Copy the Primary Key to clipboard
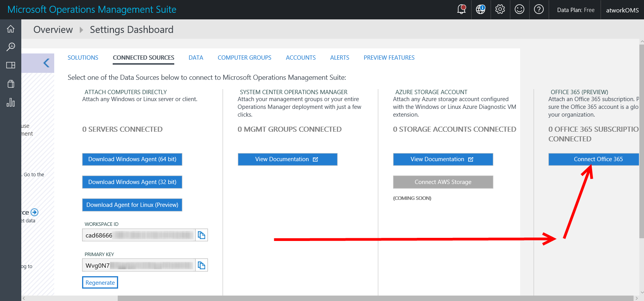 [201, 265]
